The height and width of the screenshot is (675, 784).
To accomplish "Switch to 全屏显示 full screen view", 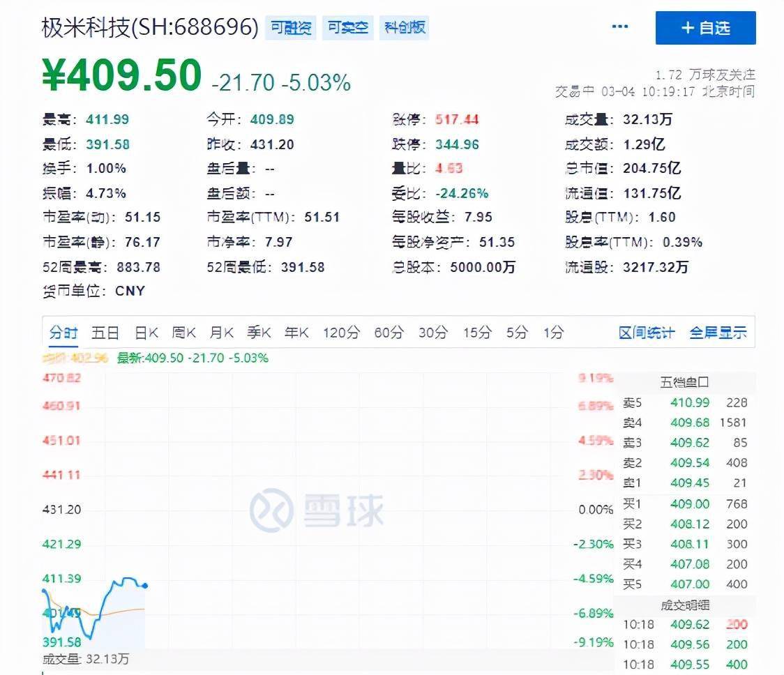I will tap(717, 333).
